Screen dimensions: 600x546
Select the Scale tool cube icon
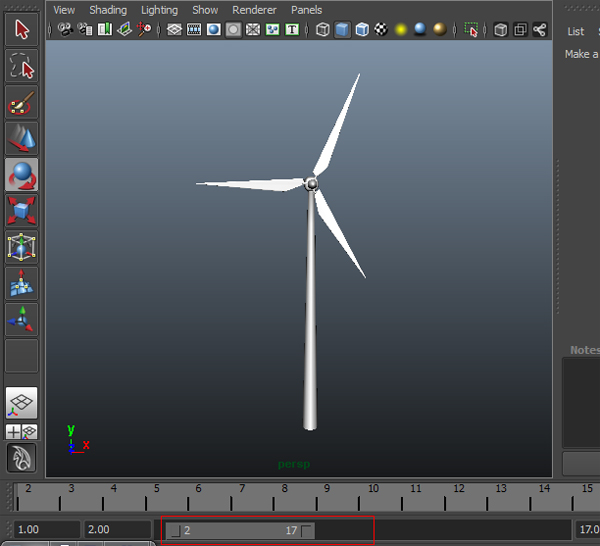21,211
